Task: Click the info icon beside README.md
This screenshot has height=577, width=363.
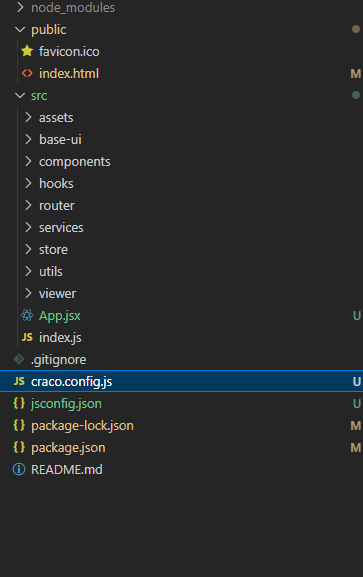Action: click(x=19, y=469)
